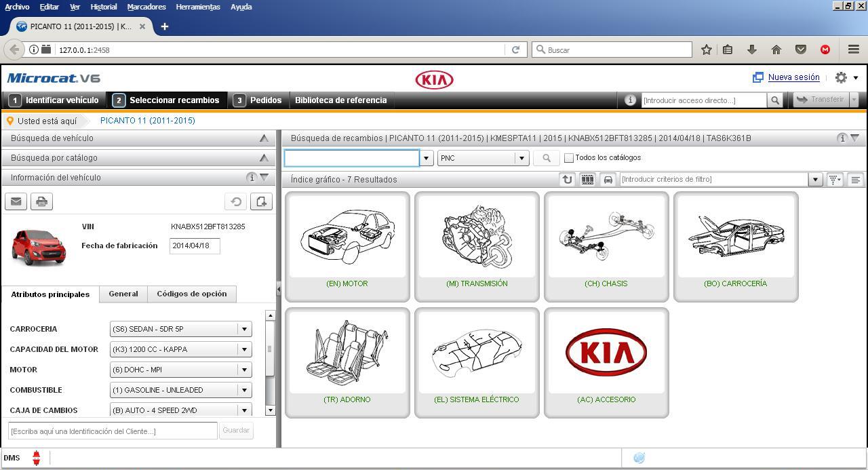Image resolution: width=868 pixels, height=470 pixels.
Task: Open the (CH) CHASIS category
Action: coord(606,247)
